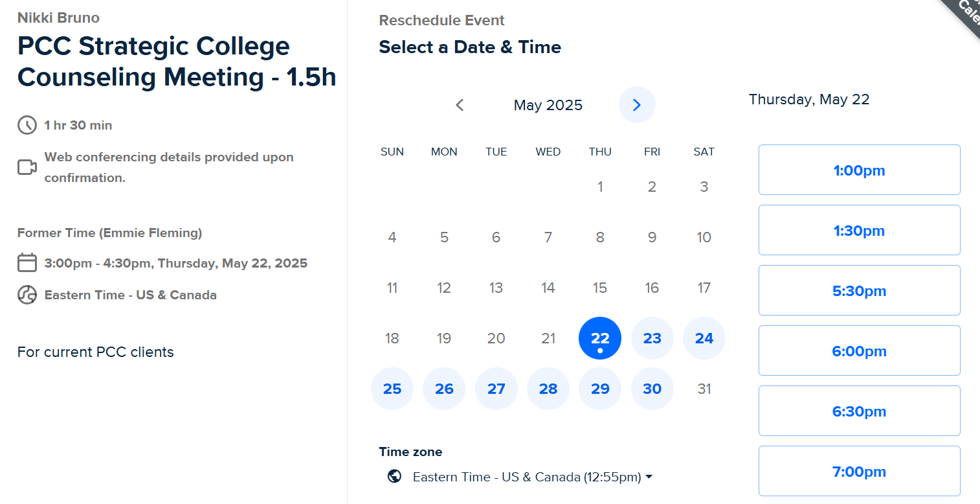The image size is (980, 504).
Task: Choose the 6:30pm time slot
Action: point(859,411)
